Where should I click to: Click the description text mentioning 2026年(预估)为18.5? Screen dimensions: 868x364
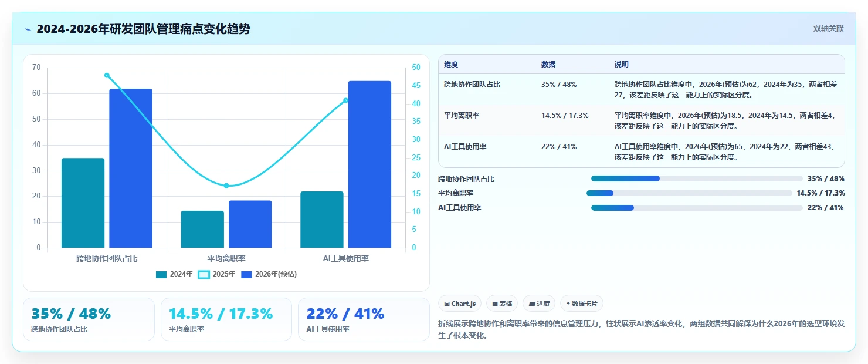click(x=726, y=120)
